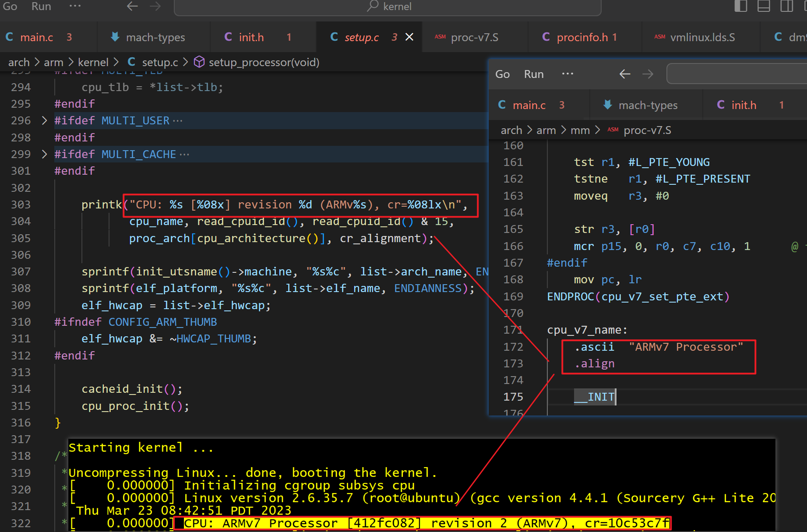Click the search box in the overlay window
Screen dimensions: 807x532
[737, 74]
